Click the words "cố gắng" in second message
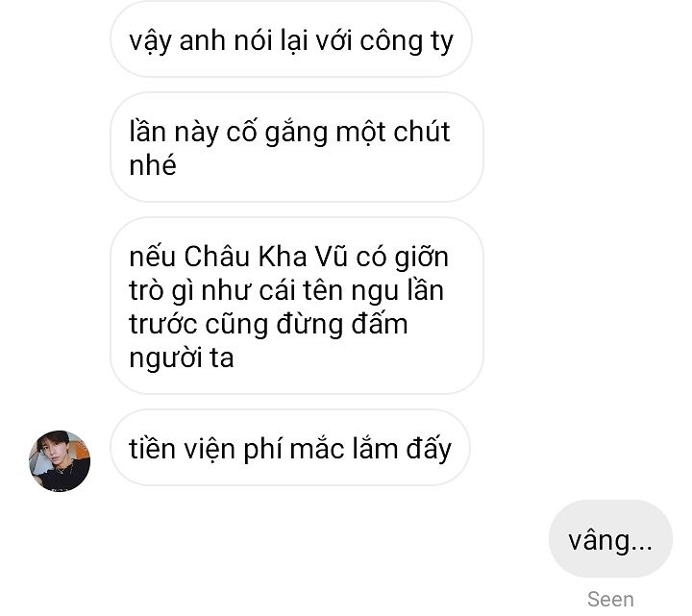Viewport: 692px width, 616px height. tap(277, 132)
